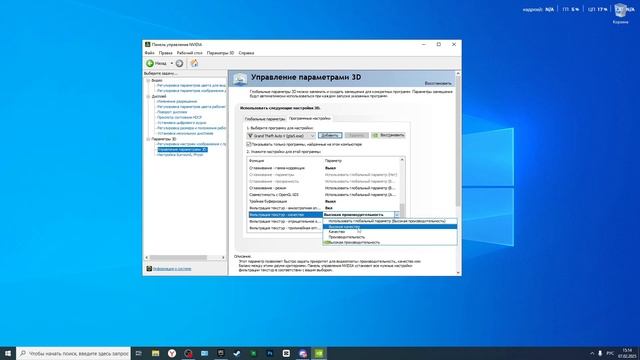Open Photoshop from taskbar

[x=270, y=353]
